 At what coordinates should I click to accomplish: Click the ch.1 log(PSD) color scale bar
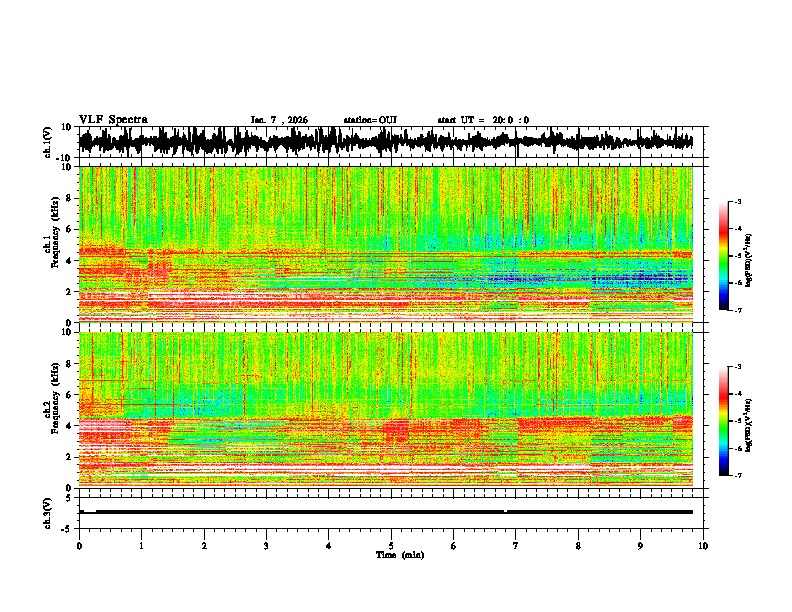coord(723,256)
